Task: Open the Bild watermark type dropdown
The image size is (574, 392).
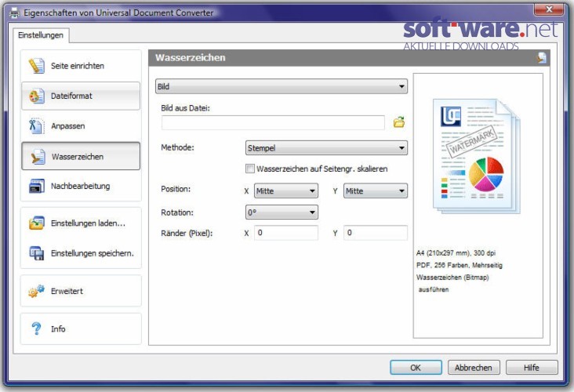Action: point(282,87)
